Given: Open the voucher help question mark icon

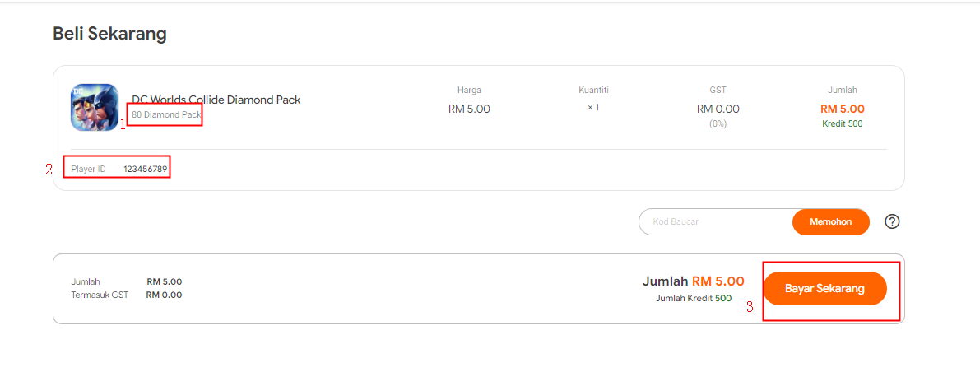Looking at the screenshot, I should pos(893,221).
